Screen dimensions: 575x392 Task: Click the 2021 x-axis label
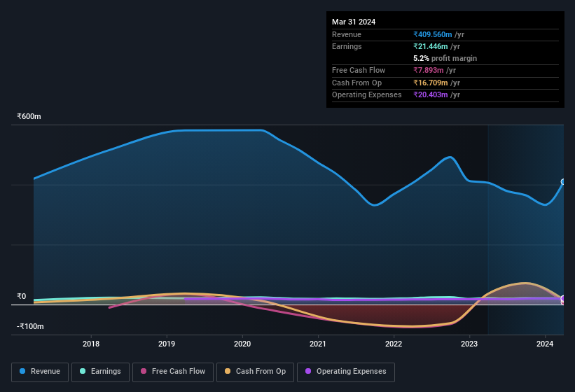(318, 344)
